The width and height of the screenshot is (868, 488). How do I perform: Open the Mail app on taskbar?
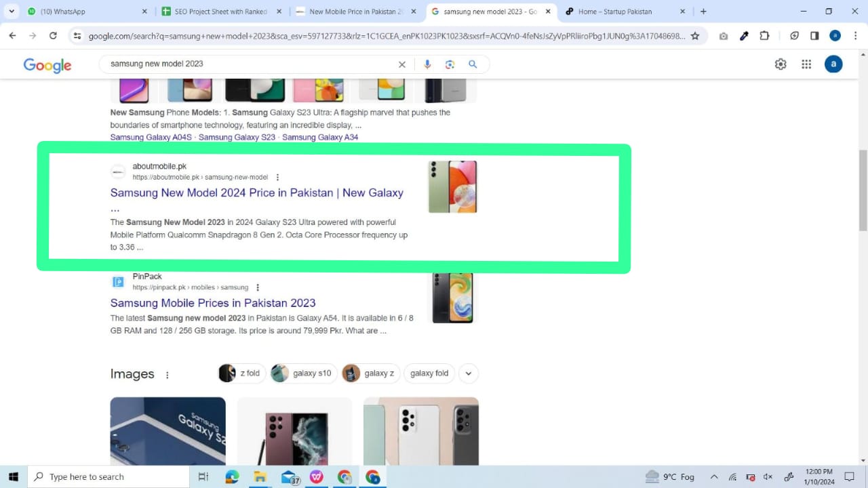[290, 477]
